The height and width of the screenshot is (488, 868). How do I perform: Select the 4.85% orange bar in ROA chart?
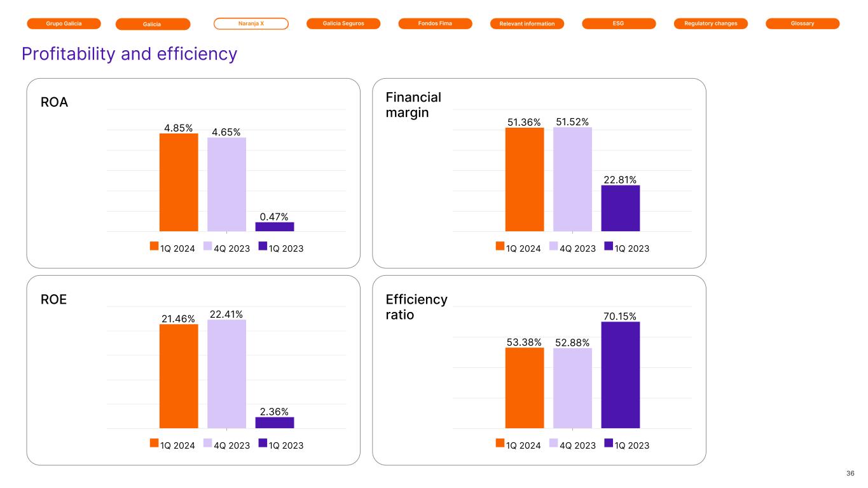coord(179,182)
